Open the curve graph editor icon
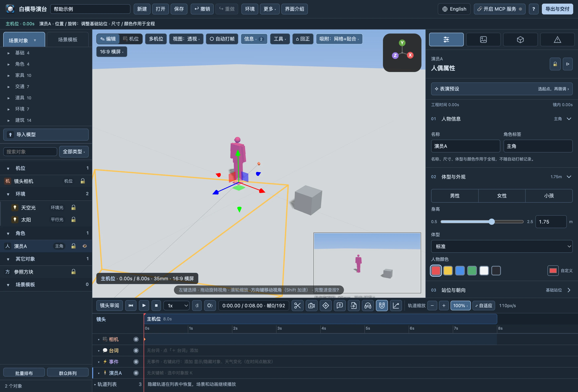Viewport: 578px width, 392px height. (396, 306)
